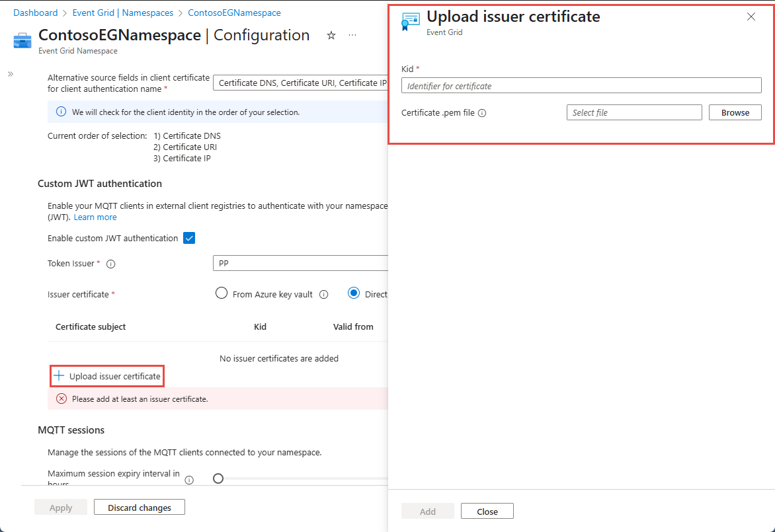The width and height of the screenshot is (775, 532).
Task: Open the ellipsis menu beside the star
Action: point(352,36)
